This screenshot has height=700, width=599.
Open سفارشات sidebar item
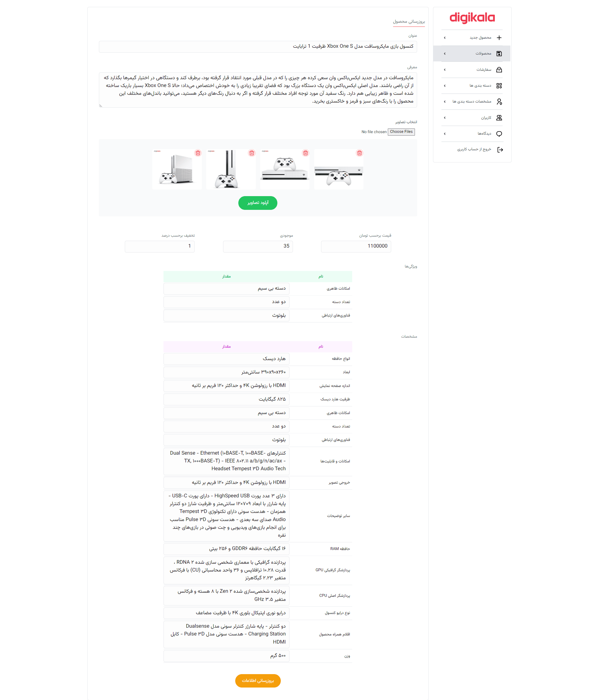tap(472, 70)
